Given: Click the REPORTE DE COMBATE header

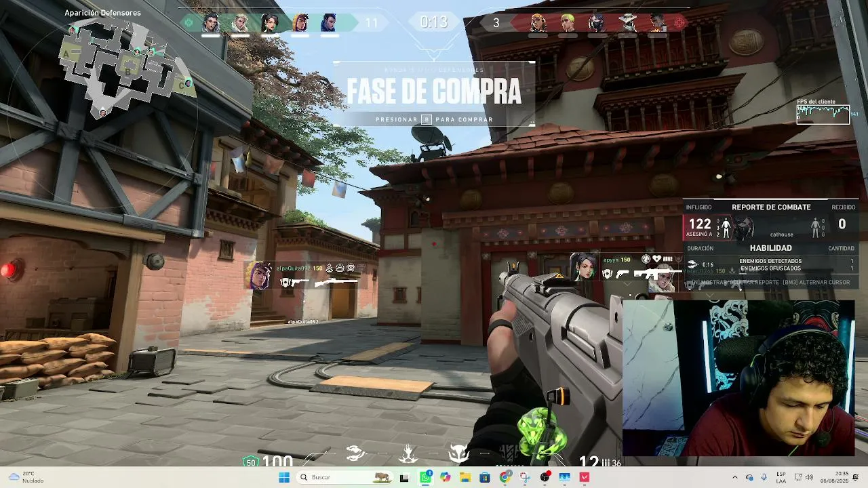Looking at the screenshot, I should (x=771, y=207).
